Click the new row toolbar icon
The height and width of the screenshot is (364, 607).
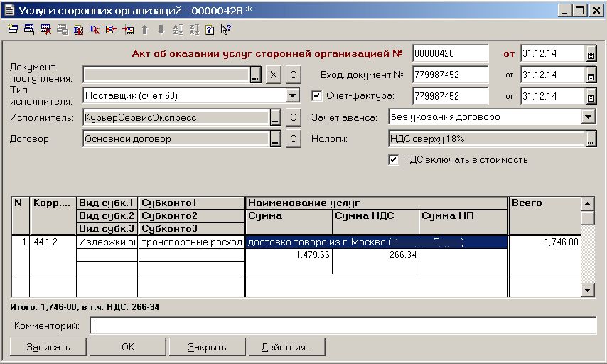tap(13, 29)
